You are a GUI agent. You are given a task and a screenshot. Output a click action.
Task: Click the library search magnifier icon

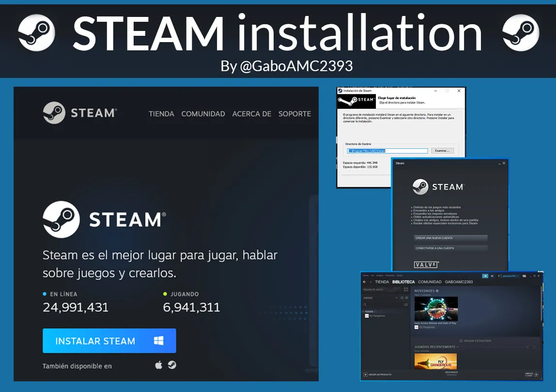pyautogui.click(x=365, y=304)
